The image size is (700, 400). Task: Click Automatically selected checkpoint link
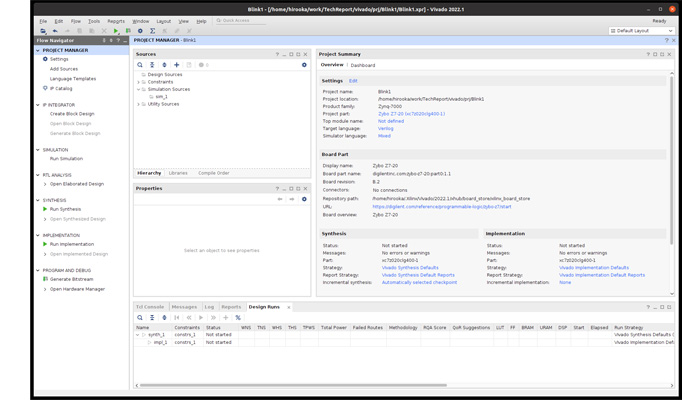[419, 282]
